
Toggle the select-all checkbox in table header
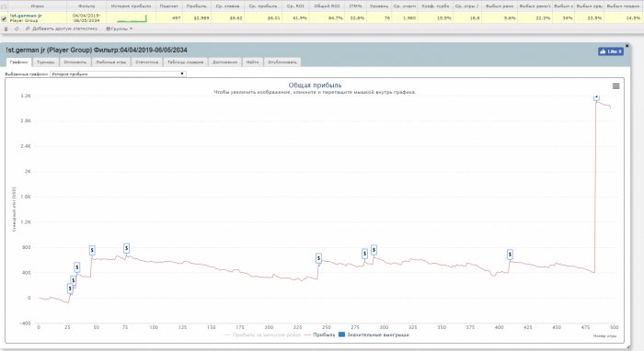(4, 6)
